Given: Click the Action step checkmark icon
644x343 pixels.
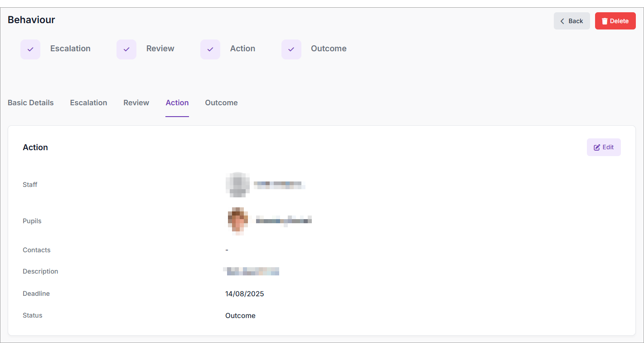Looking at the screenshot, I should (210, 49).
